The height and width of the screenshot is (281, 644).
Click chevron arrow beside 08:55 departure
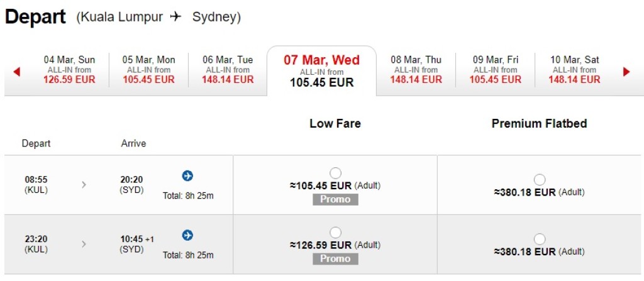(84, 184)
